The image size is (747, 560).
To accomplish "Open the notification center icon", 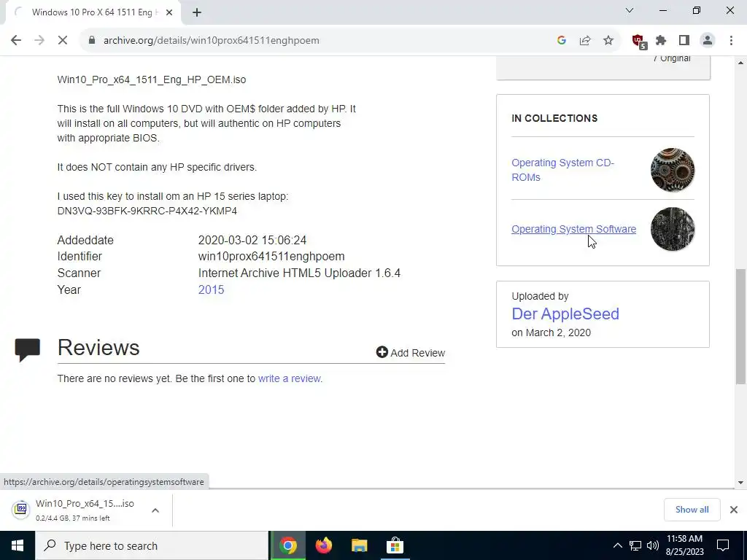I will click(x=723, y=545).
